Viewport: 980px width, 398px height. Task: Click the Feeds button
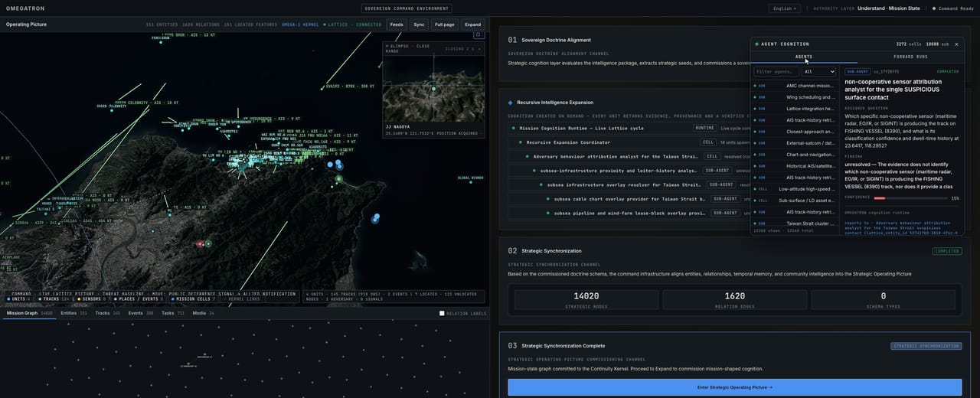(397, 24)
